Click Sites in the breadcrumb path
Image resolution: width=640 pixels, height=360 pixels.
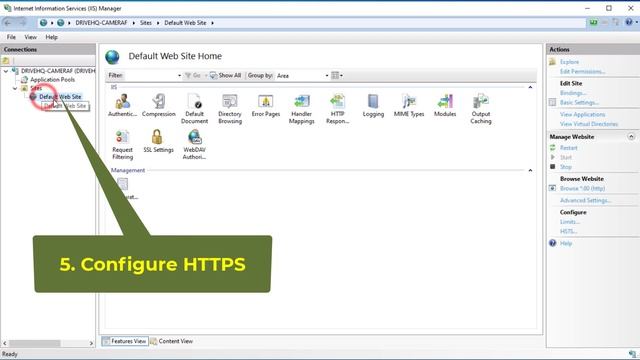click(x=146, y=23)
